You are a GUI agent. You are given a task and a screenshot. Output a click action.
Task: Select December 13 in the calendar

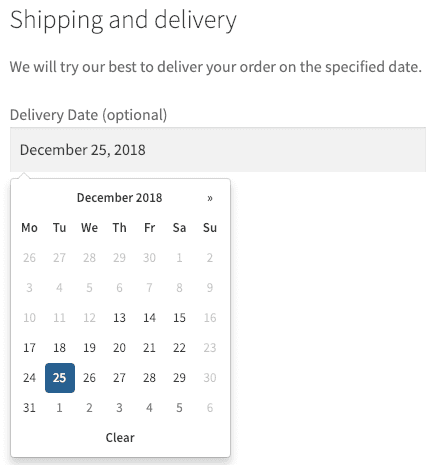(x=119, y=318)
